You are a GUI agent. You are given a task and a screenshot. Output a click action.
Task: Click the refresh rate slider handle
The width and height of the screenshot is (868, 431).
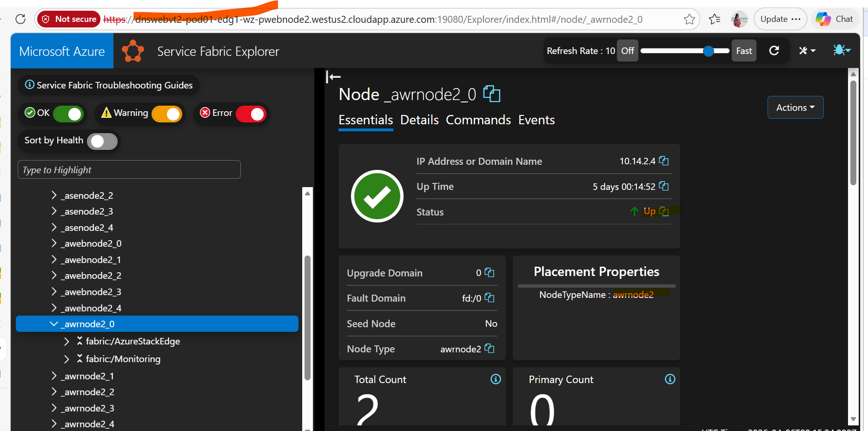(x=709, y=51)
